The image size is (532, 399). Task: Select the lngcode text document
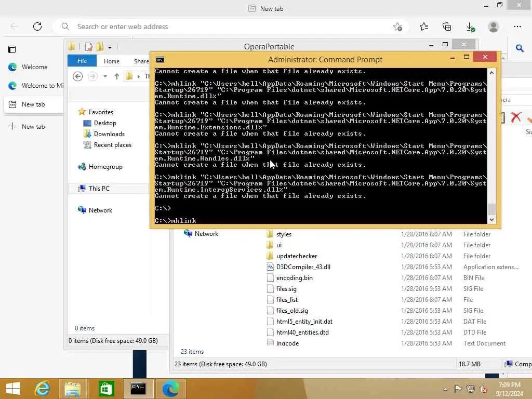(287, 343)
